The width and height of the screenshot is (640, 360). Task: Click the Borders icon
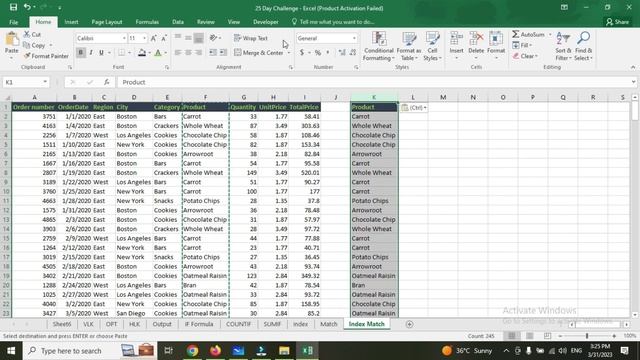click(x=122, y=53)
